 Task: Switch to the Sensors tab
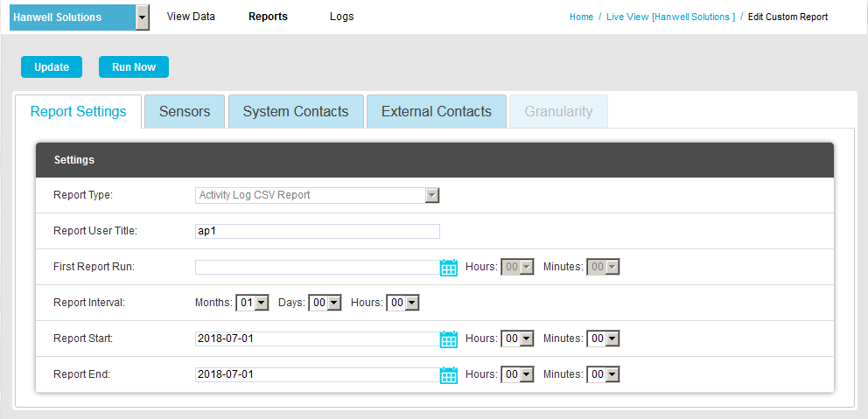click(x=185, y=112)
